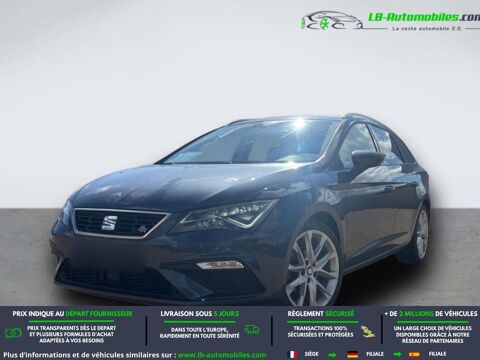Image resolution: width=480 pixels, height=360 pixels.
Task: Click the LB-Automobiles car outline logo
Action: pos(331,21)
